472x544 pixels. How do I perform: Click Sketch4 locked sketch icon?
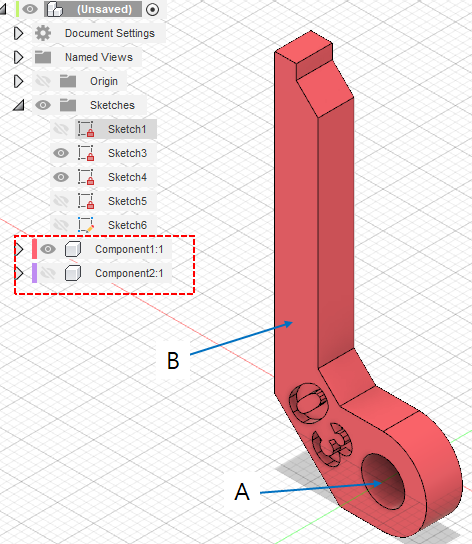(85, 177)
